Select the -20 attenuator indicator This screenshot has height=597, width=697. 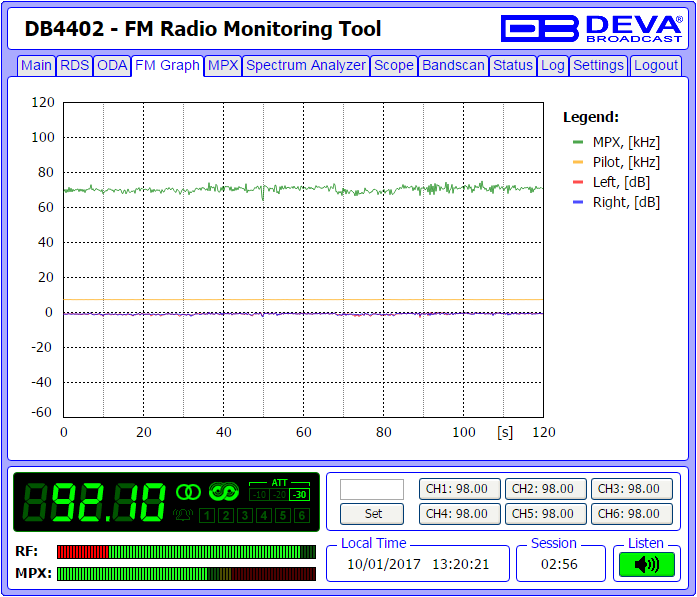click(279, 494)
